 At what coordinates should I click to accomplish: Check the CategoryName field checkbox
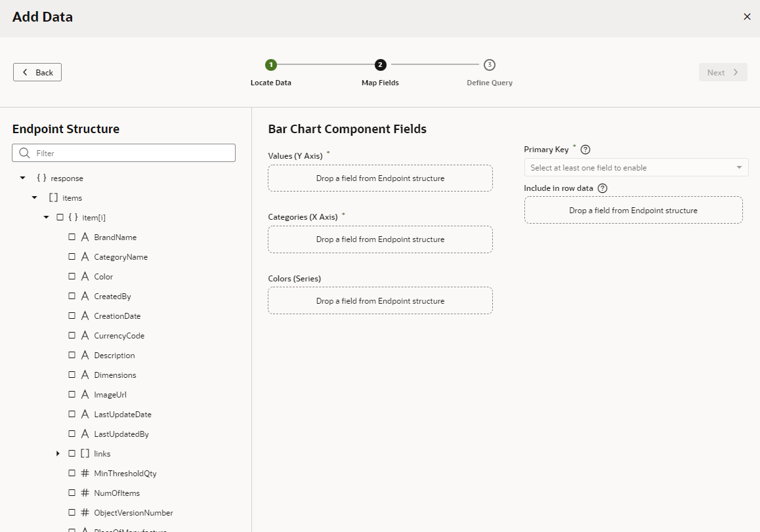pyautogui.click(x=72, y=257)
